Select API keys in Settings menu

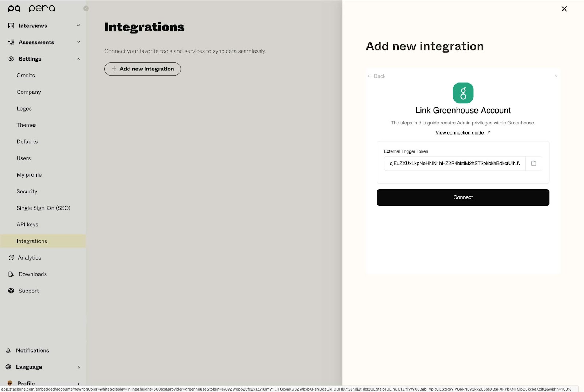pos(27,224)
